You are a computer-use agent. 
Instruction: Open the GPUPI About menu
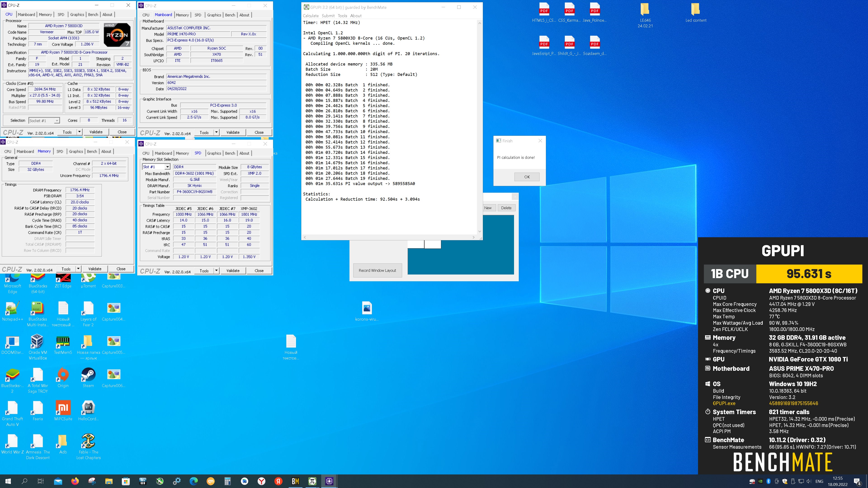tap(356, 16)
